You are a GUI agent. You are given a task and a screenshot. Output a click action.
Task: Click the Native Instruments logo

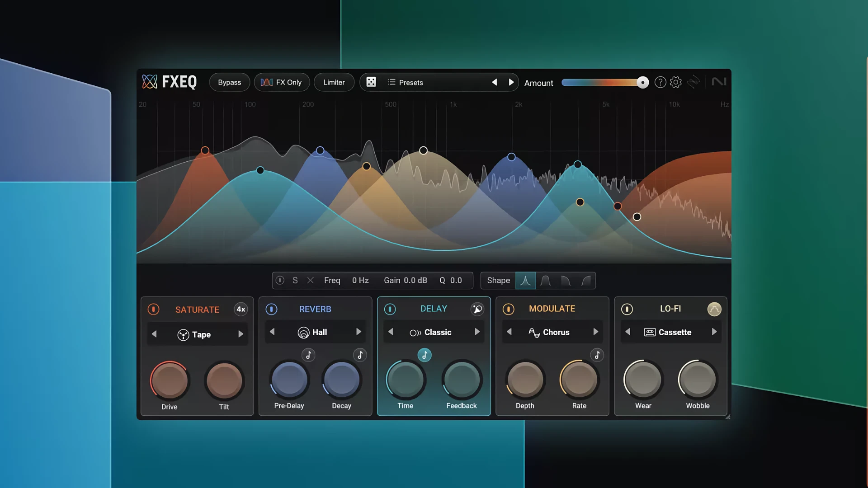pyautogui.click(x=719, y=82)
